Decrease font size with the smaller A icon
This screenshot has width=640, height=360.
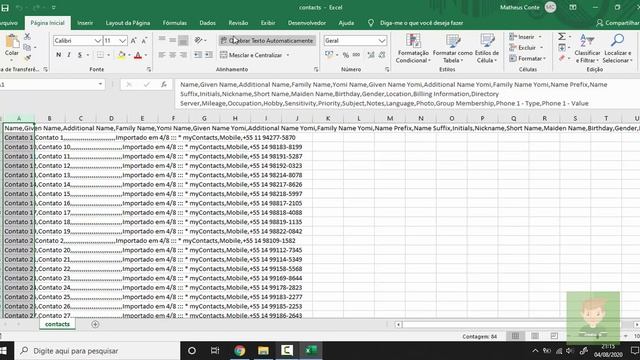click(144, 40)
